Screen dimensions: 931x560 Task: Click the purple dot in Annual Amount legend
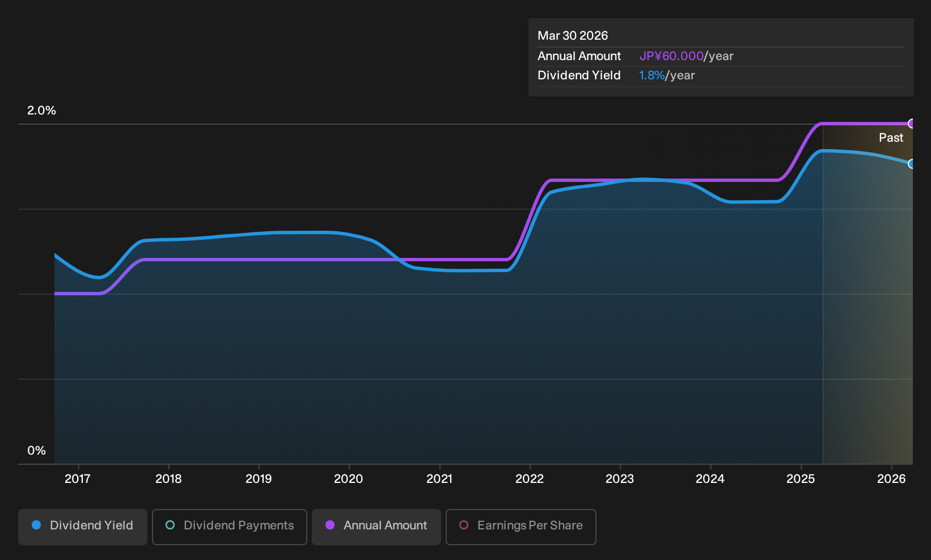pyautogui.click(x=330, y=525)
